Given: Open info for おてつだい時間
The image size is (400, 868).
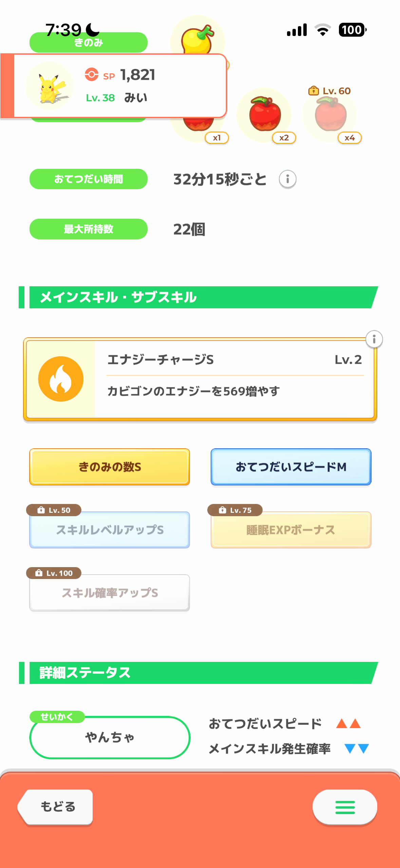Looking at the screenshot, I should [x=287, y=179].
